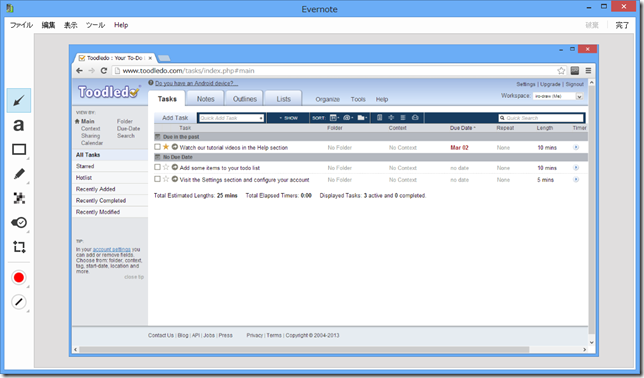Click the cross-shaped toolbar icon
This screenshot has height=378, width=644.
pyautogui.click(x=391, y=118)
